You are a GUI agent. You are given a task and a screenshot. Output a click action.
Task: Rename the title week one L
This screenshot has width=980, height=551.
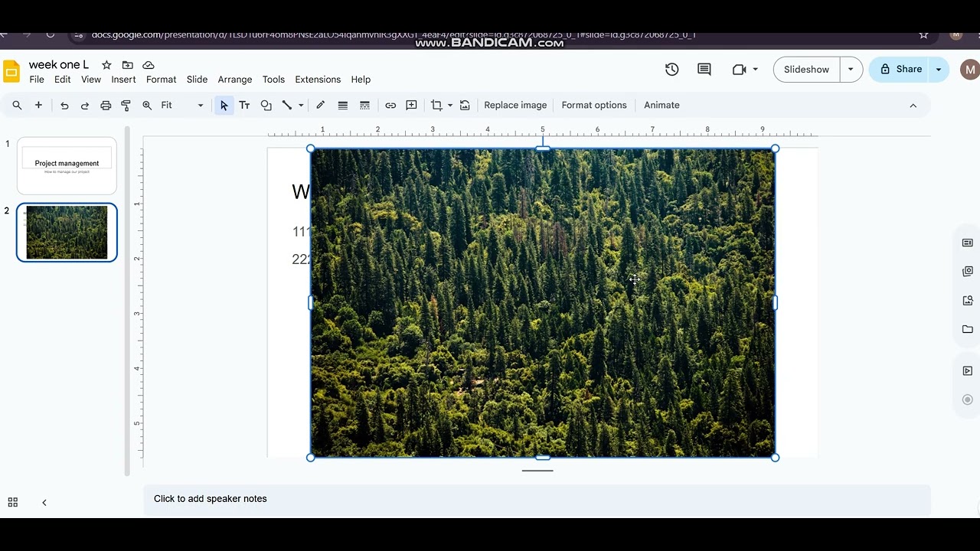[59, 65]
